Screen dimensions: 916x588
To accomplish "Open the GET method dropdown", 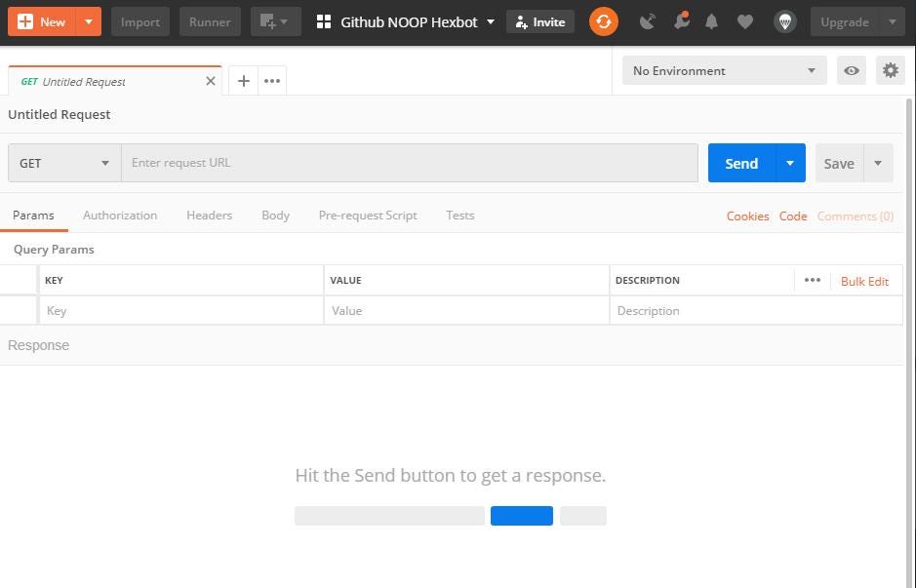I will tap(64, 163).
